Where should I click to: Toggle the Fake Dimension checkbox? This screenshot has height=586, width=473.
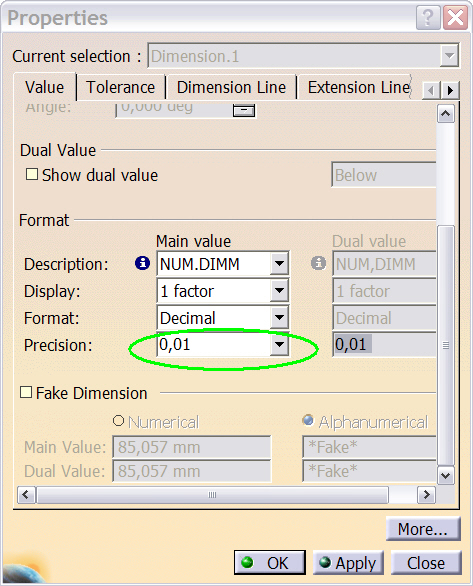click(26, 392)
